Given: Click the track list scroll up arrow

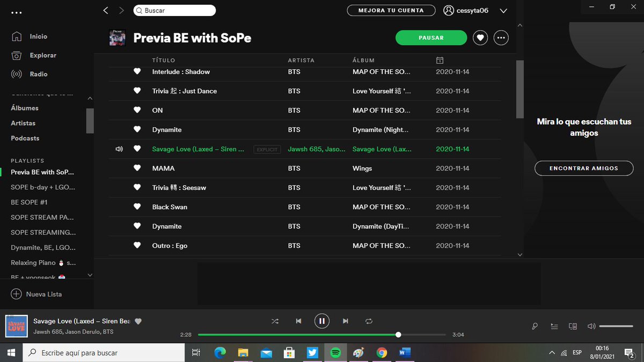Looking at the screenshot, I should click(519, 25).
